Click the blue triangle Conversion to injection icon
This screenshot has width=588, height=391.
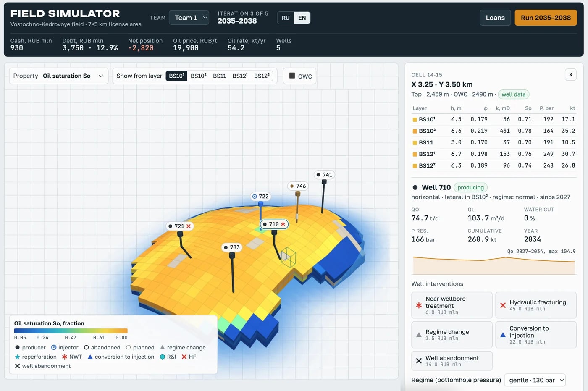(503, 335)
